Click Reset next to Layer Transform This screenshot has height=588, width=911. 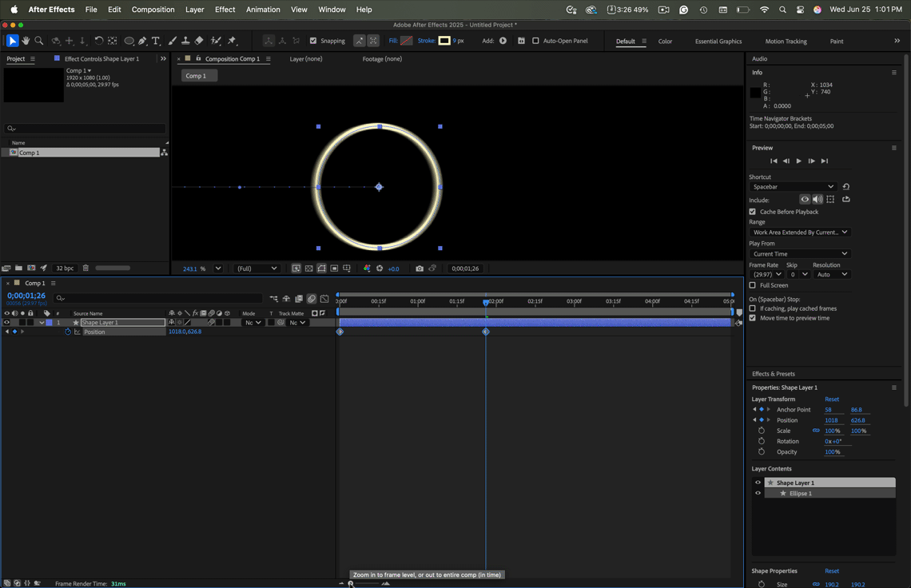point(832,399)
